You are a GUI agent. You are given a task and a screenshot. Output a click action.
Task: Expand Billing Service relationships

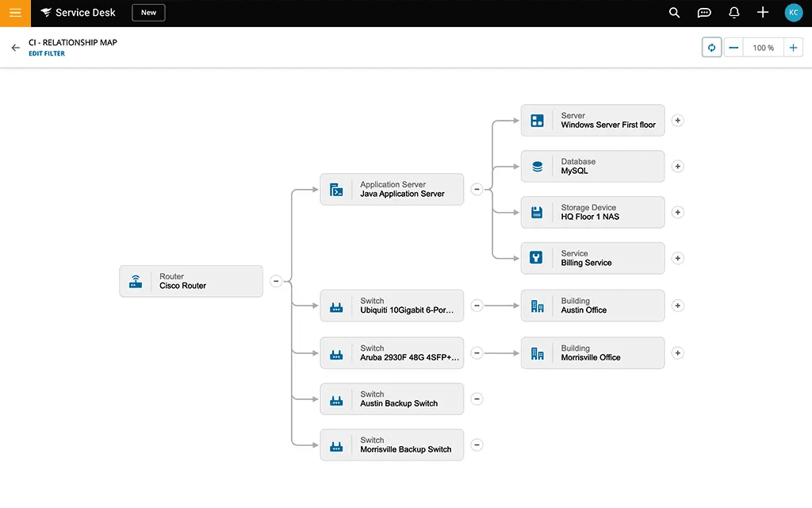pos(677,258)
